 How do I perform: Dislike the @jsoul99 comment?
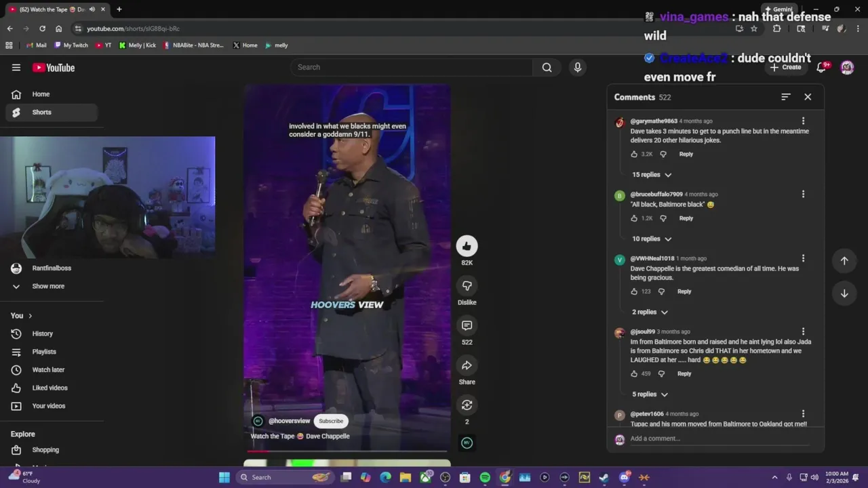pos(661,373)
